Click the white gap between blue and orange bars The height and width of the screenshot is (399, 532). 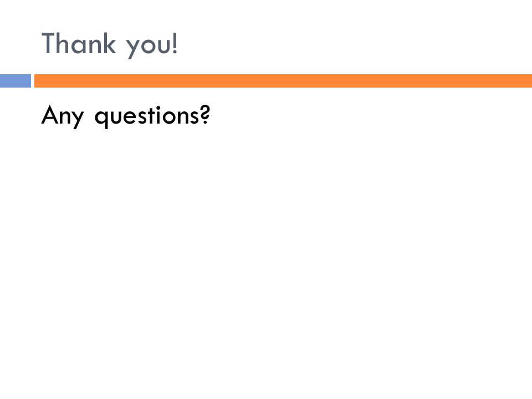[33, 81]
